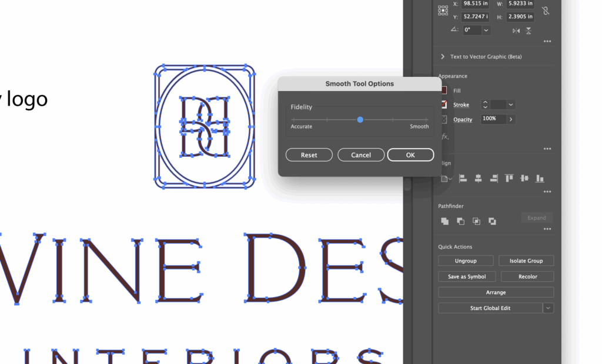Click Vertical Align Bottom icon

pyautogui.click(x=540, y=178)
